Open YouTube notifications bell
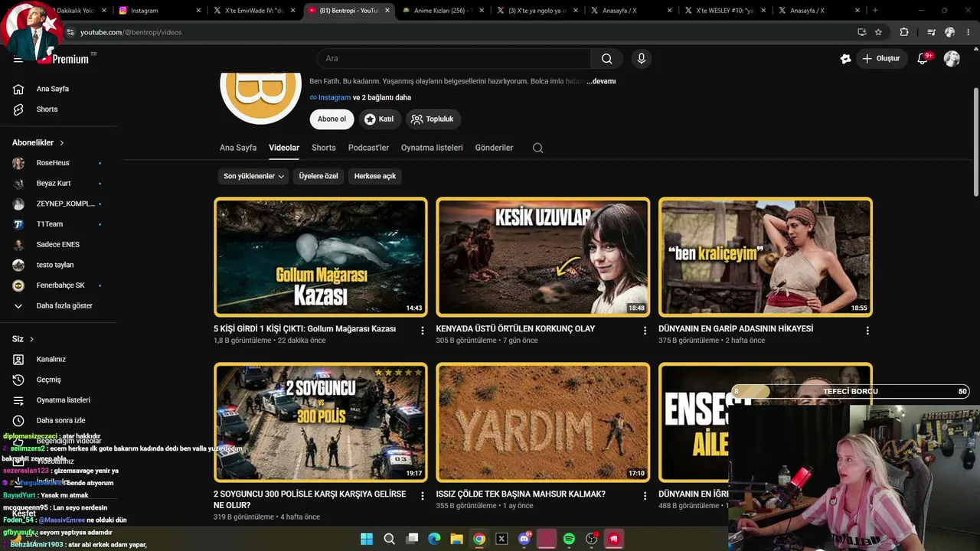Viewport: 980px width, 551px height. (x=923, y=59)
